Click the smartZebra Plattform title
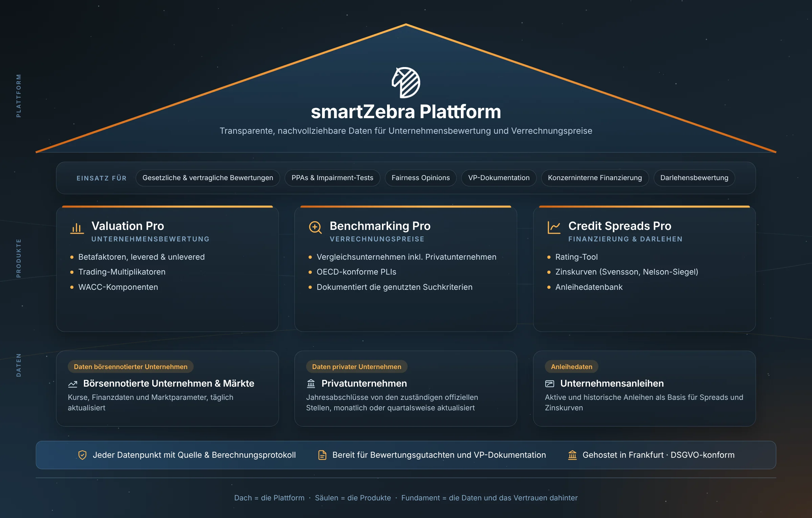The image size is (812, 518). pyautogui.click(x=406, y=112)
